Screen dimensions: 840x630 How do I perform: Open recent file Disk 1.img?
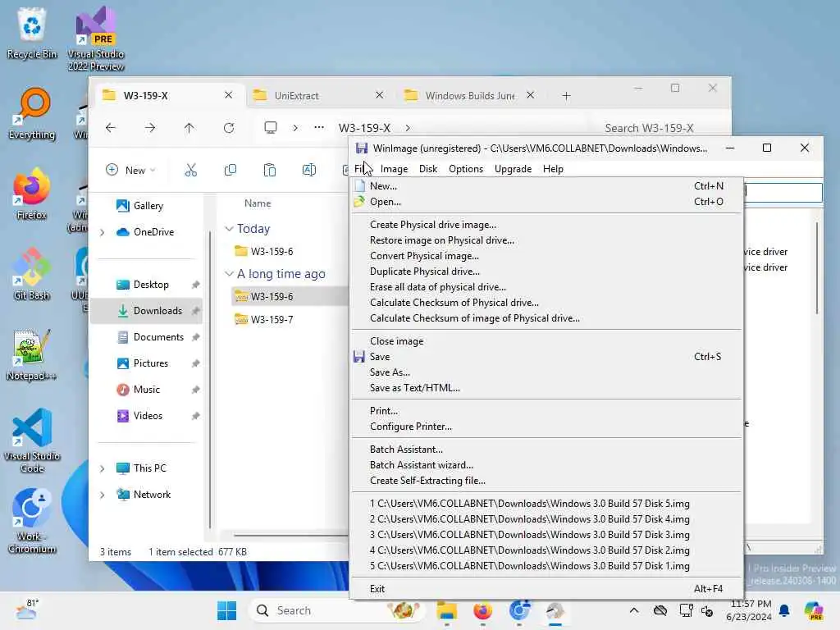point(546,565)
